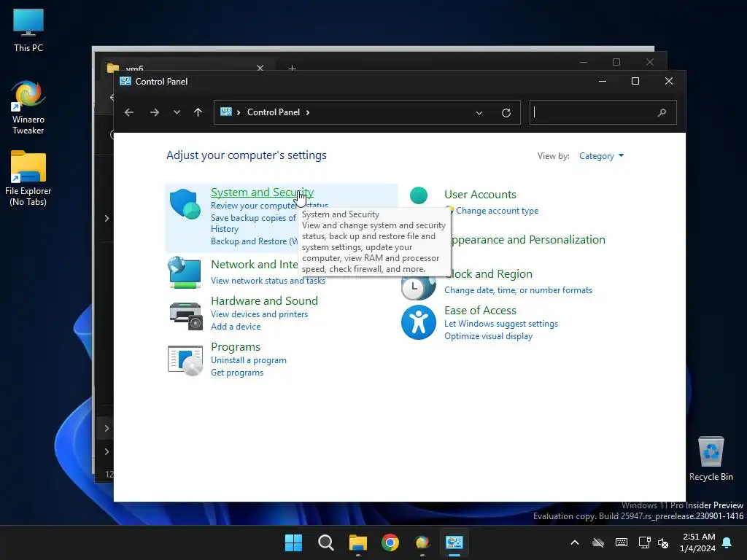
Task: Open taskbar Search
Action: pyautogui.click(x=326, y=542)
